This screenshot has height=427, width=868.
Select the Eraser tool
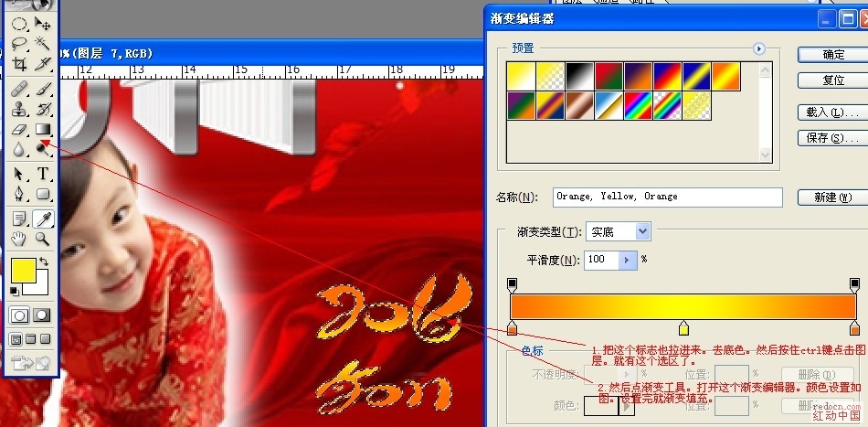point(19,129)
